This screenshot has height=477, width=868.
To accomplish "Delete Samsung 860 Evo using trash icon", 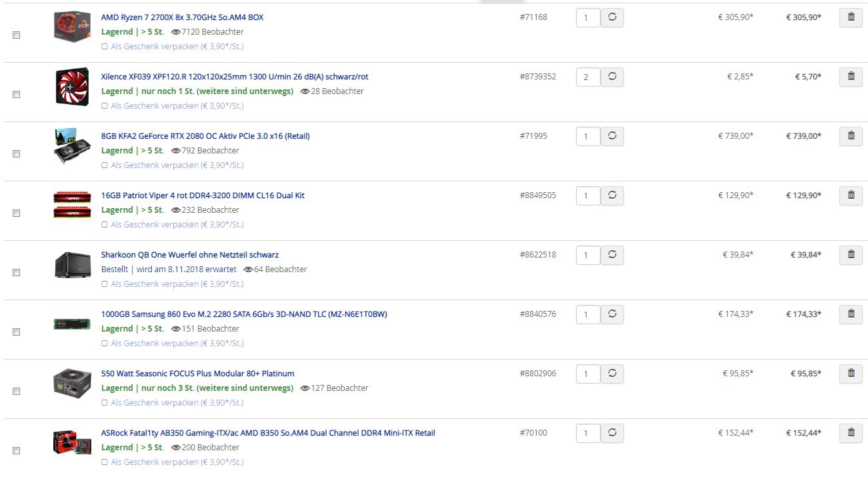I will point(850,314).
